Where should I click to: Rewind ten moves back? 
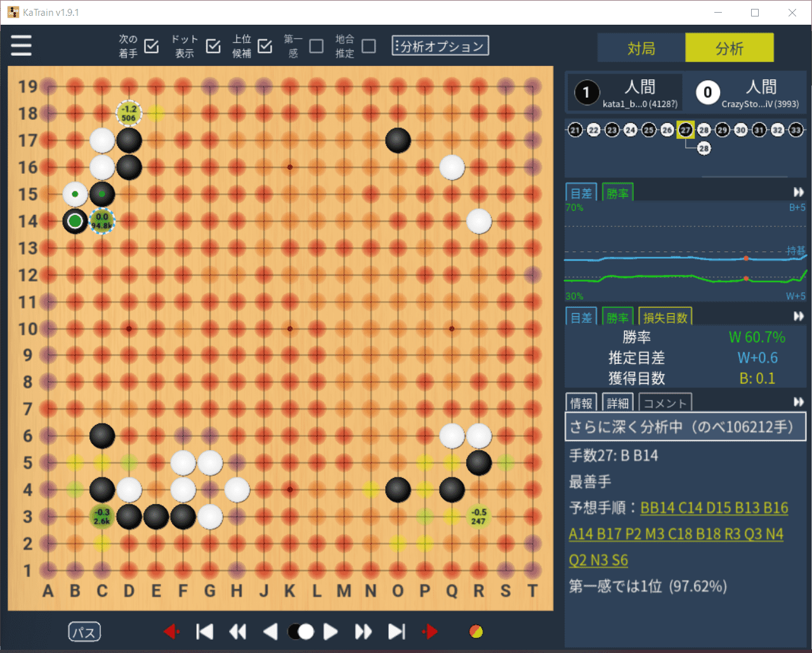coord(237,631)
